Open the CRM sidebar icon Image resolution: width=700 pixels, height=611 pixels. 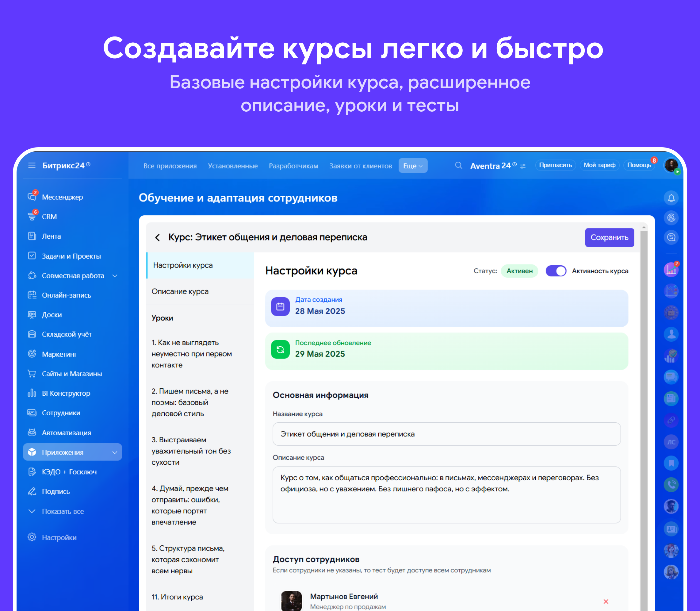(x=32, y=216)
